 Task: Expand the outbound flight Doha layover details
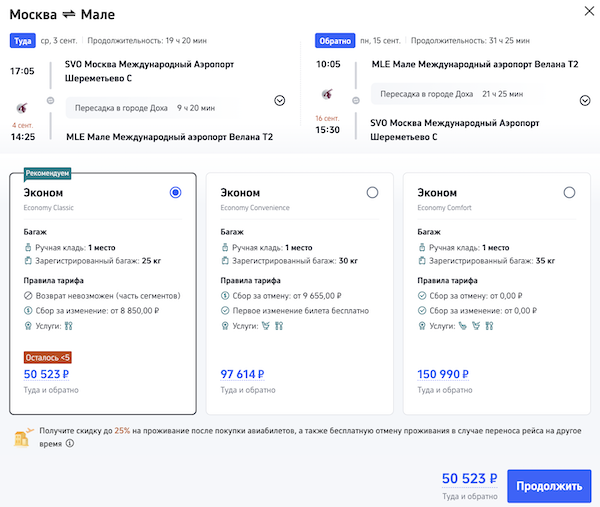(x=279, y=100)
